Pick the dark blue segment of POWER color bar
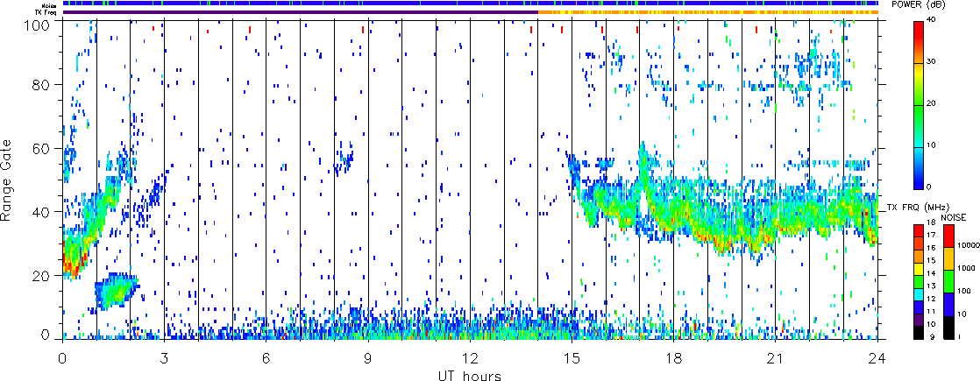This screenshot has width=980, height=381. [x=920, y=179]
